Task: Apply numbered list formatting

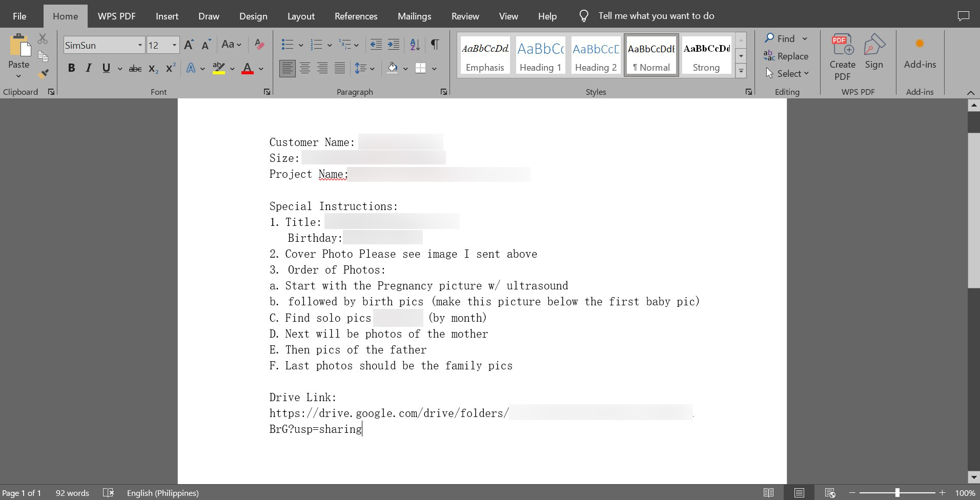Action: [x=317, y=45]
